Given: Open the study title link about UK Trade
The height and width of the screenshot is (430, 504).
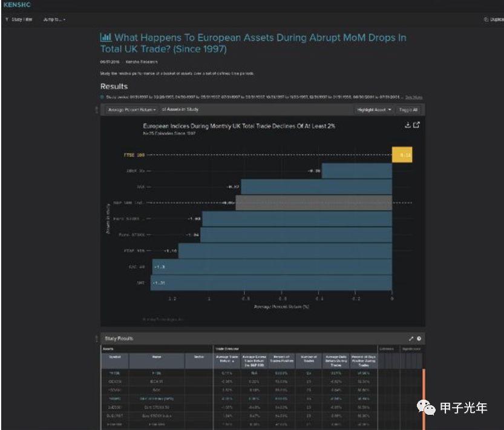Looking at the screenshot, I should click(254, 43).
